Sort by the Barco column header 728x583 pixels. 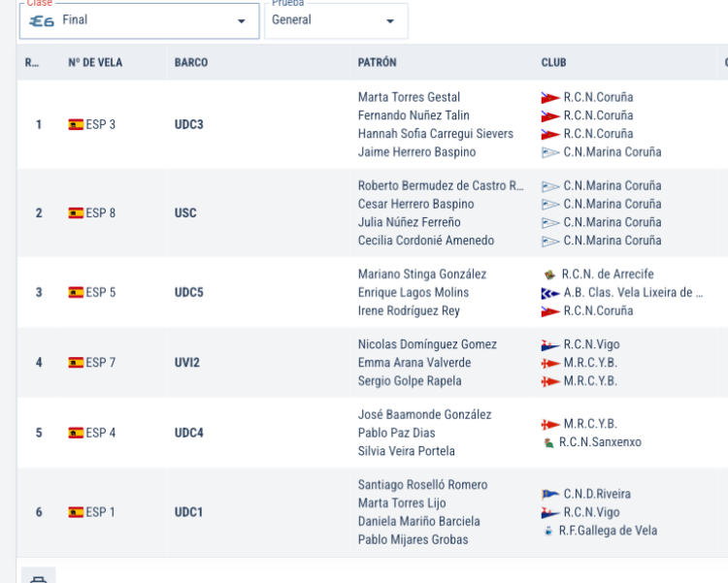(191, 63)
